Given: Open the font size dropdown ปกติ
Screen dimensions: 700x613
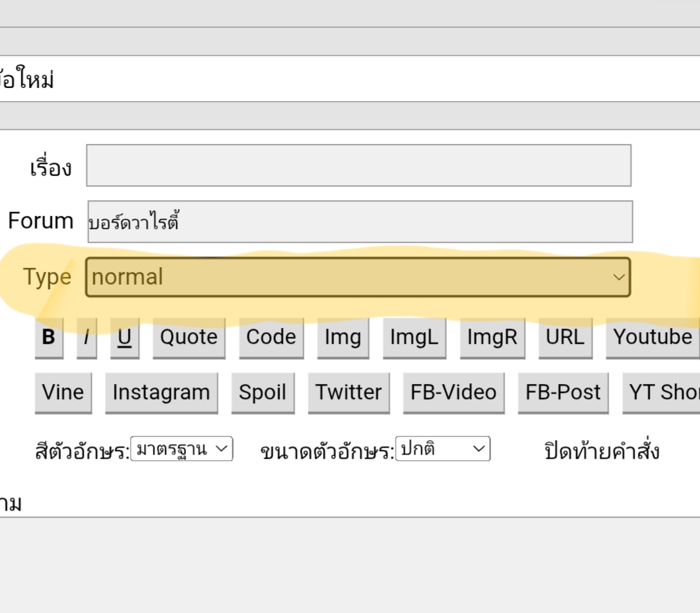Looking at the screenshot, I should (443, 449).
